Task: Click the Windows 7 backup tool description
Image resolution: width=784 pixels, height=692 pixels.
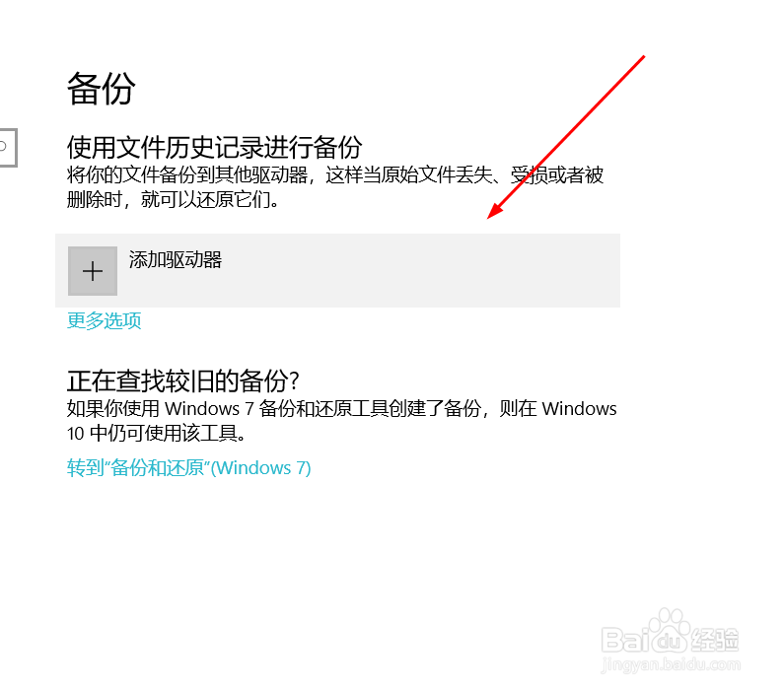Action: (342, 421)
